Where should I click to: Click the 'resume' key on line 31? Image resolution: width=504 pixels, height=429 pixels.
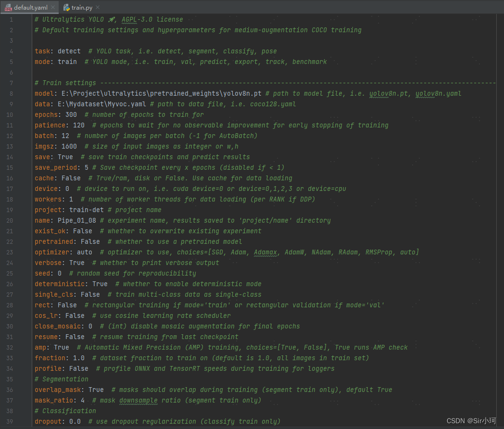46,337
